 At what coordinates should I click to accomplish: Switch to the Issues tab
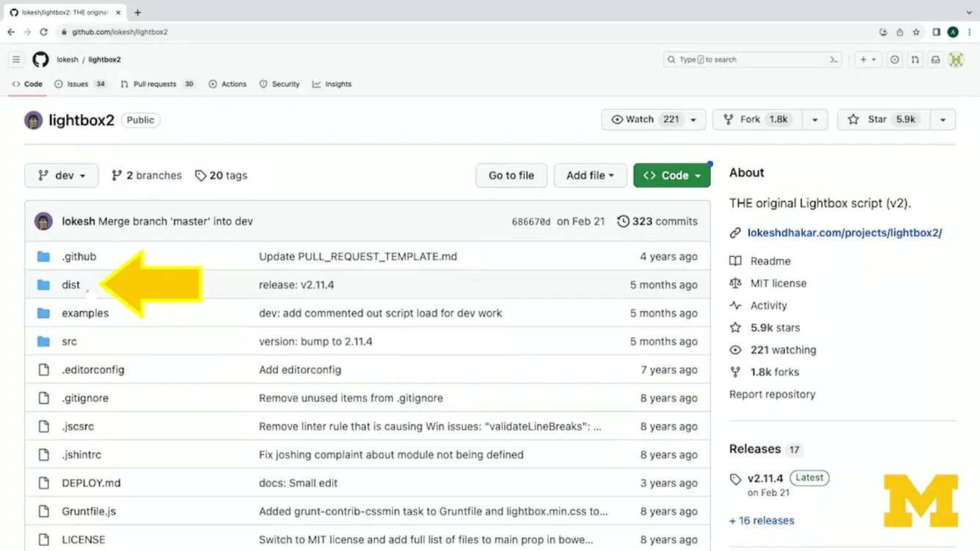tap(80, 84)
